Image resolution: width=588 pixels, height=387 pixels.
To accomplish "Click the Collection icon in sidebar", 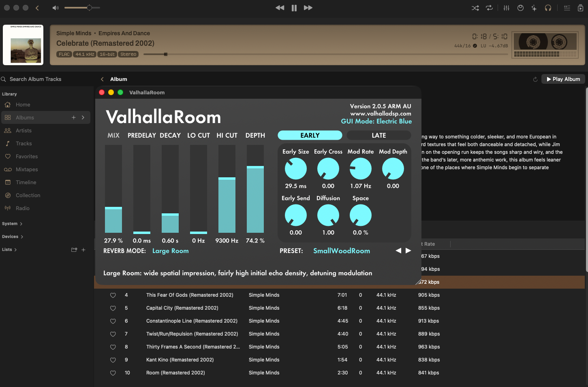I will (x=8, y=196).
